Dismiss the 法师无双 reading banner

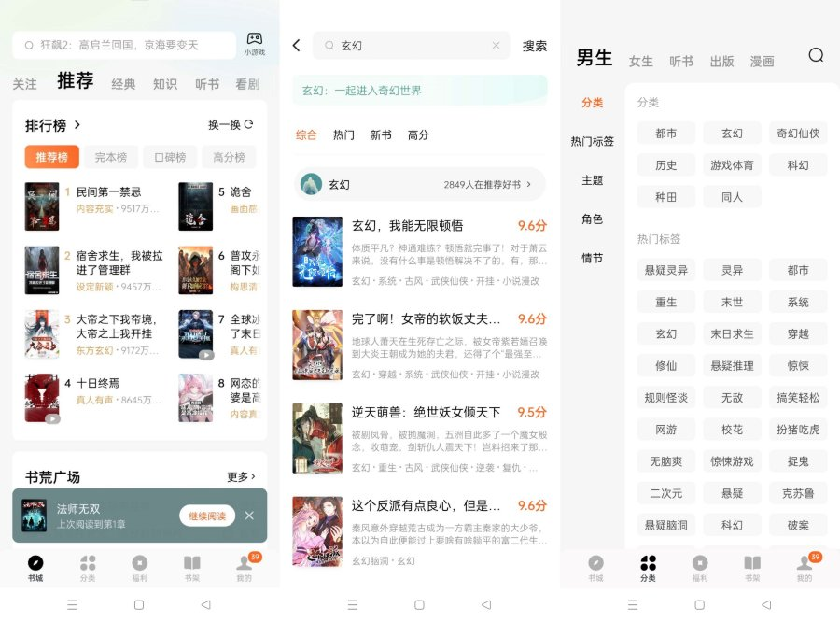pos(249,516)
